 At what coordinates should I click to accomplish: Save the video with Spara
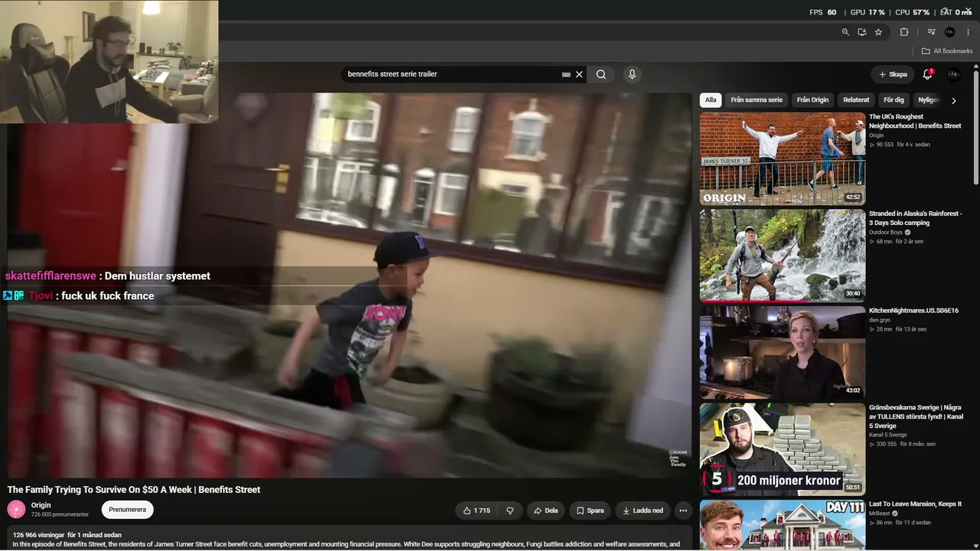coord(590,510)
